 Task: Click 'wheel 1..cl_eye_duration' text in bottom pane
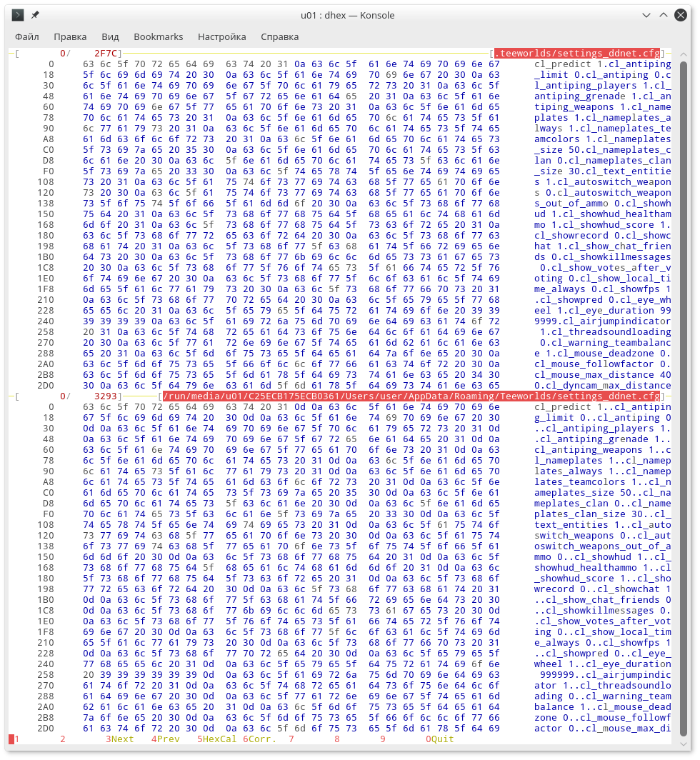[x=603, y=664]
